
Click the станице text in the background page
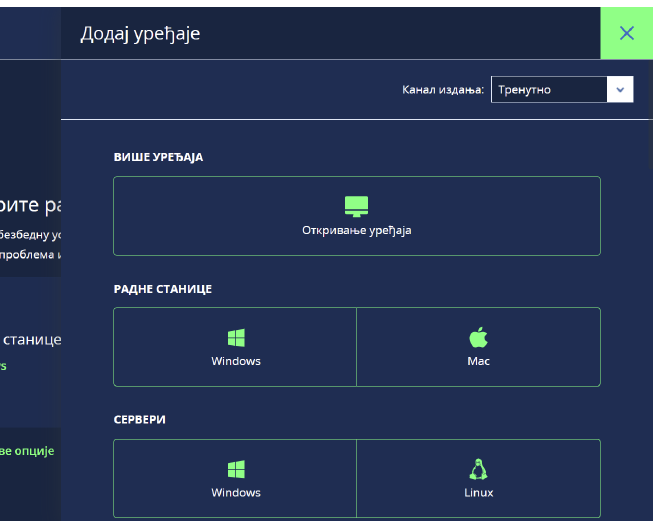(x=33, y=340)
